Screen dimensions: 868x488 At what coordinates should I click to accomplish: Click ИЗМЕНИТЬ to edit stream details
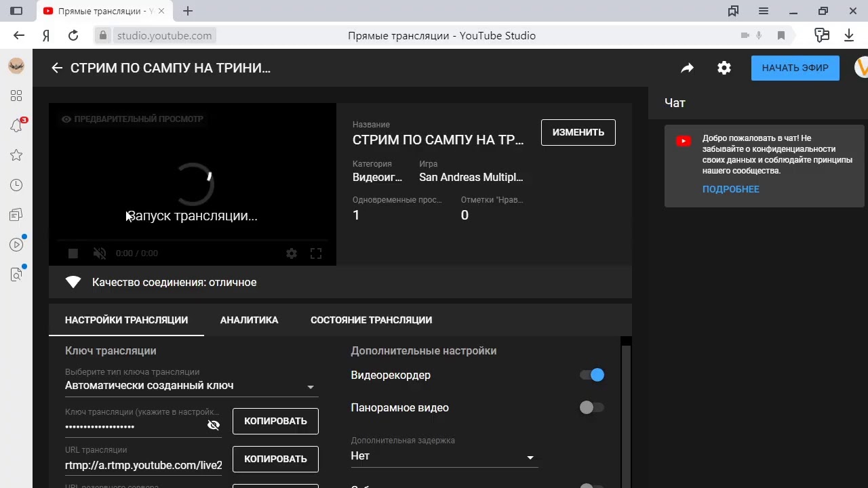coord(578,132)
